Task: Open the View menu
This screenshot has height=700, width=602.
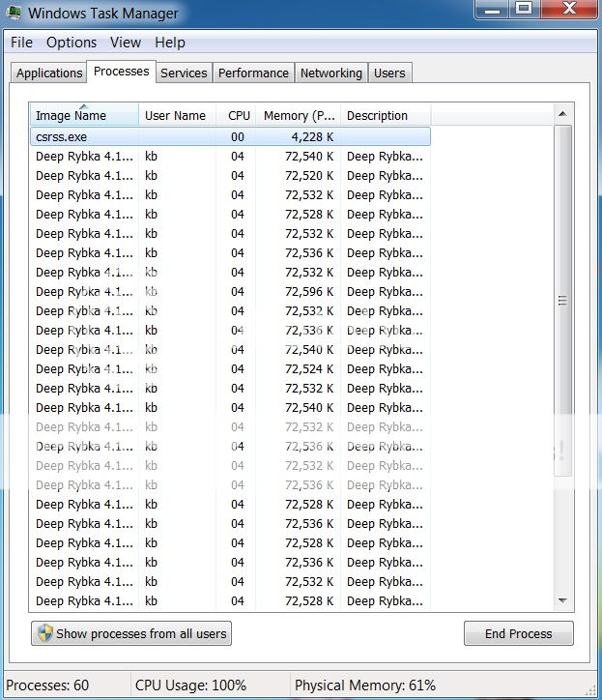Action: 126,43
